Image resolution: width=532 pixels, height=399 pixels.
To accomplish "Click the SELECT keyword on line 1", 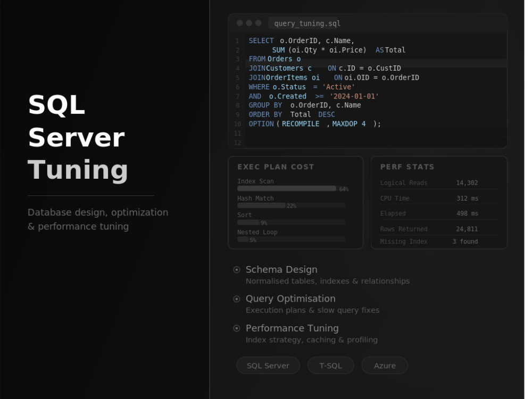I will 261,41.
